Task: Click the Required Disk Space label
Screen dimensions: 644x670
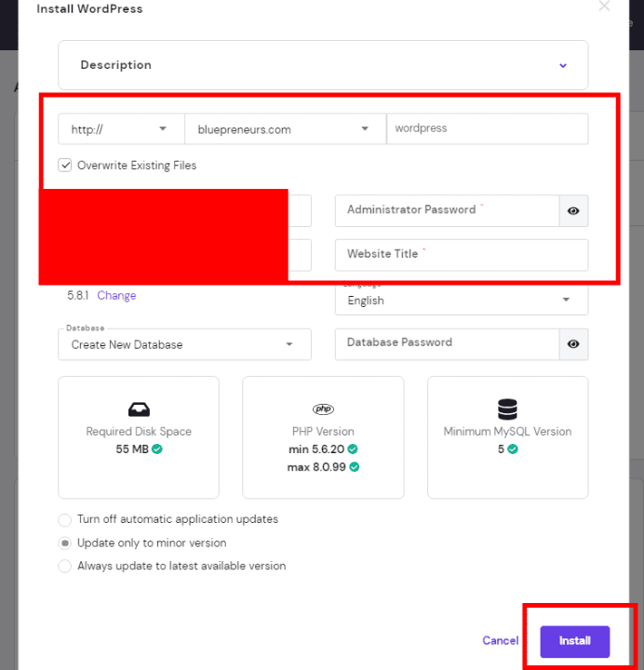Action: [x=139, y=432]
